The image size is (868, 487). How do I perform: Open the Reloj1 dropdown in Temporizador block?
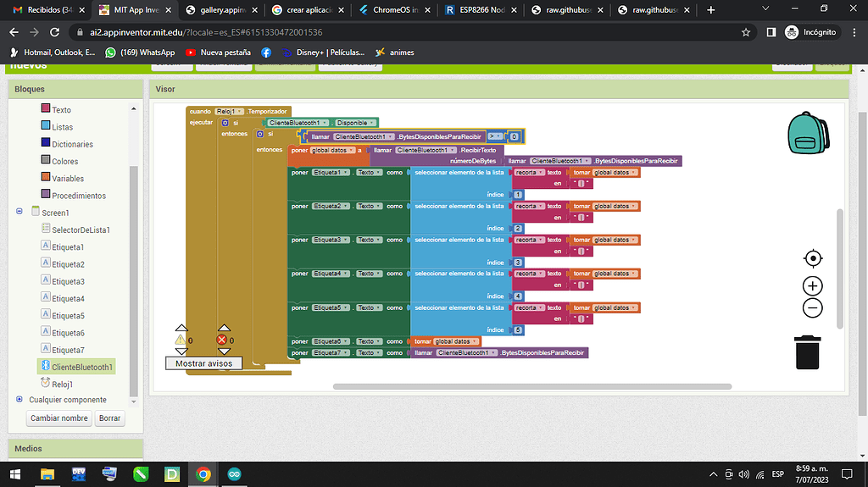(x=230, y=112)
